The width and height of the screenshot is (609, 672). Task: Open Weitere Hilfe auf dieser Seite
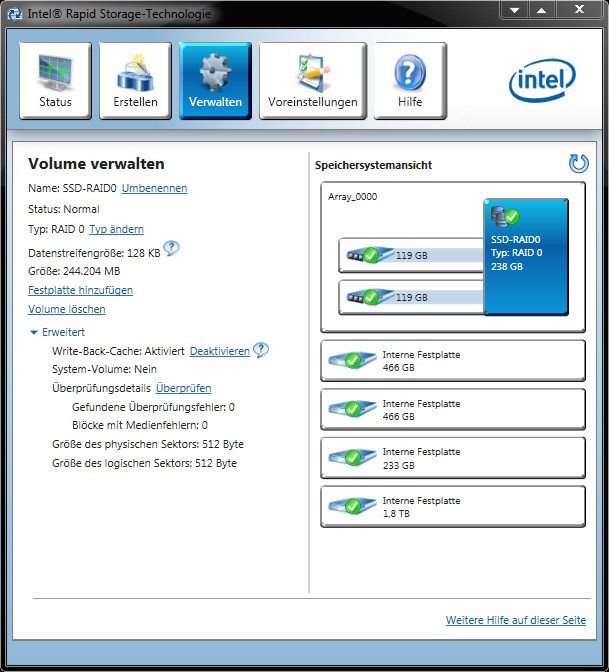pyautogui.click(x=516, y=620)
